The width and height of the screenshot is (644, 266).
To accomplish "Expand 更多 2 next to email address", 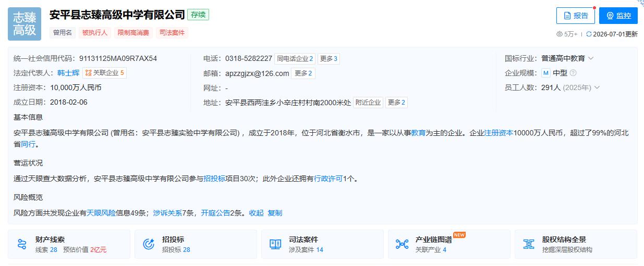I will [x=303, y=73].
